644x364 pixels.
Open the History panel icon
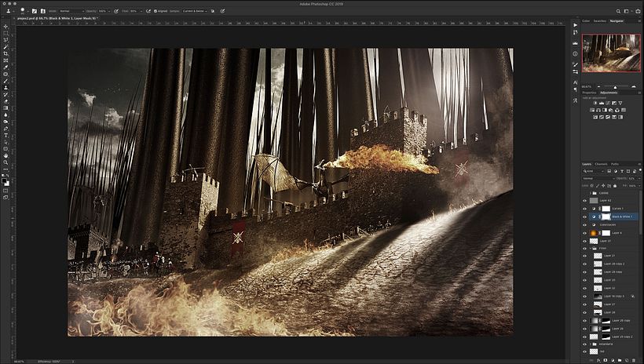point(575,32)
